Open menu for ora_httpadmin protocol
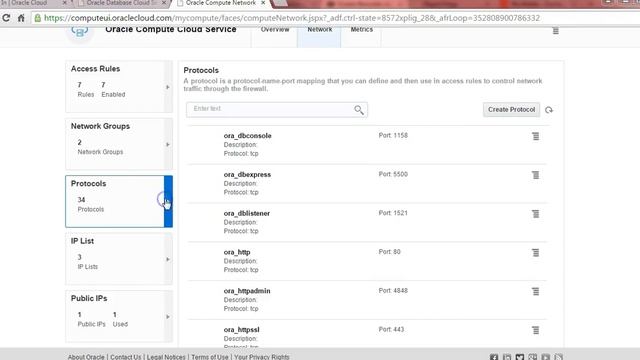 click(536, 291)
